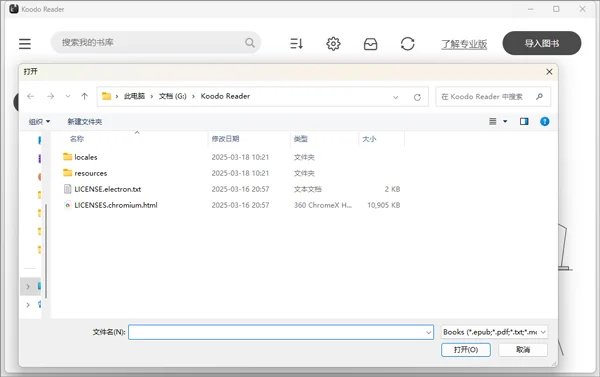
Task: Click 新建文件夹 to create a folder
Action: click(x=85, y=122)
